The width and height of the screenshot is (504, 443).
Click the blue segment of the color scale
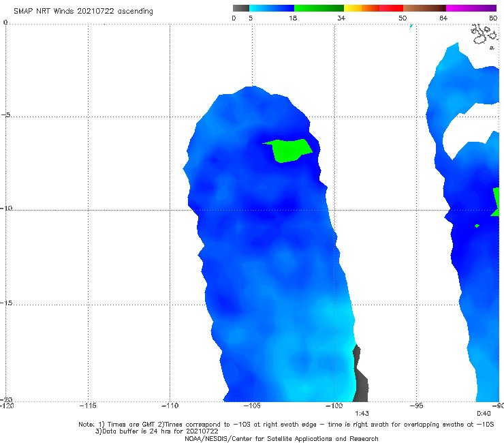272,8
